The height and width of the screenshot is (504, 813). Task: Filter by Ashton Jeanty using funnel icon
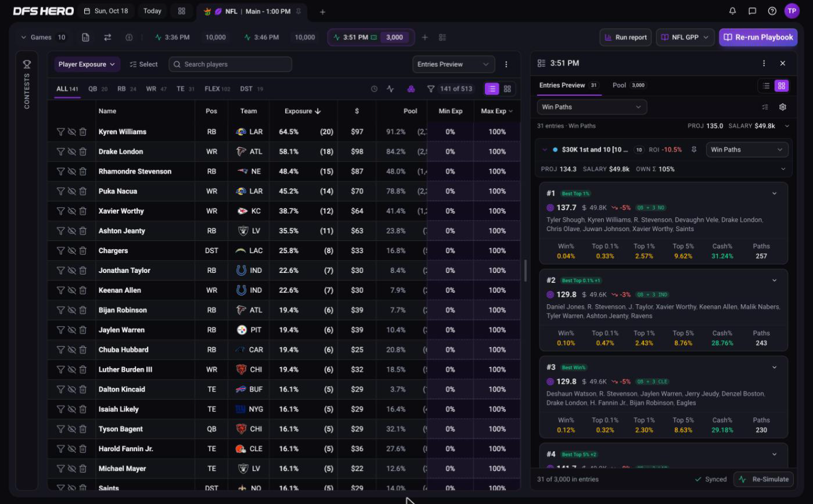(60, 231)
